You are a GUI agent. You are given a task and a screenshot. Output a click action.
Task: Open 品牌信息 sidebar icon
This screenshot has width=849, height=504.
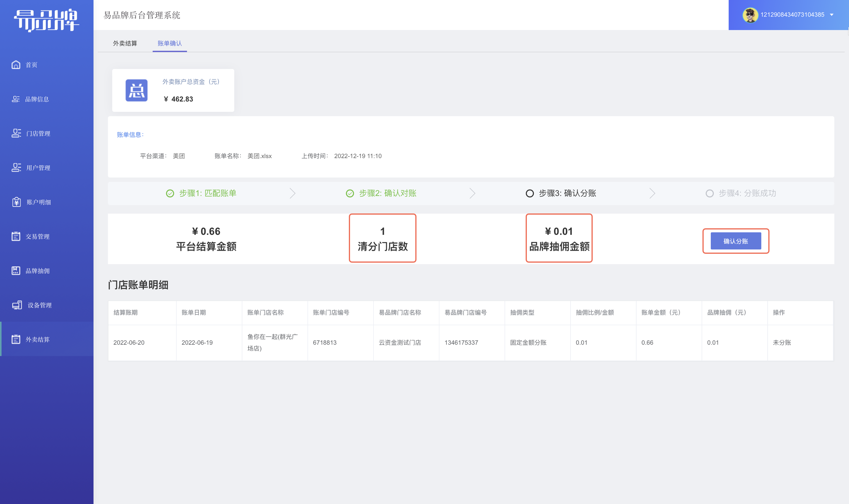[16, 99]
